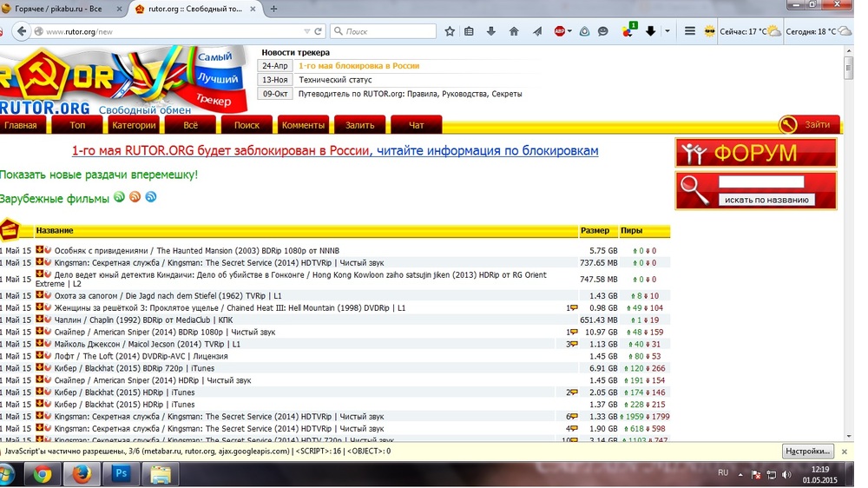Open the Категории menu item
868x488 pixels.
pyautogui.click(x=134, y=125)
